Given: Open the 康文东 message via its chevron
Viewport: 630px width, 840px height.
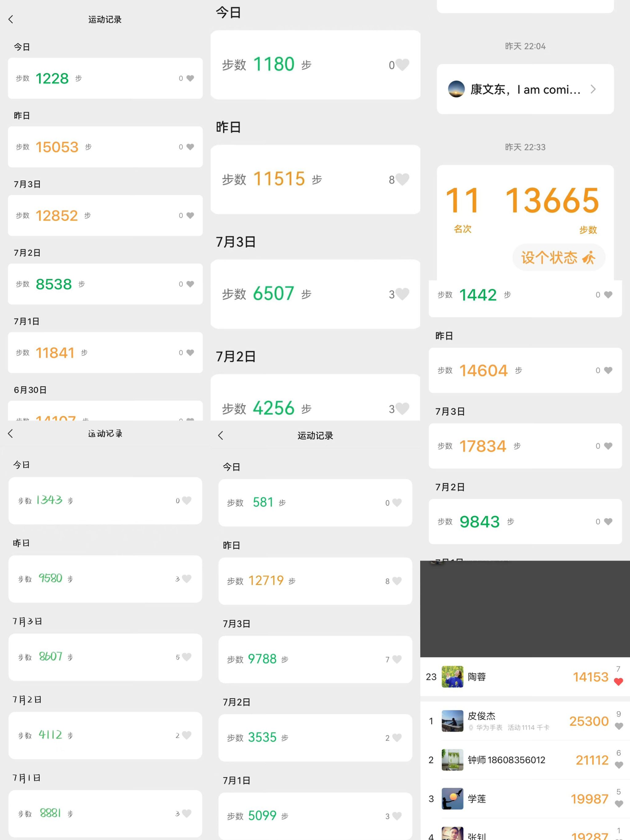Looking at the screenshot, I should 593,89.
